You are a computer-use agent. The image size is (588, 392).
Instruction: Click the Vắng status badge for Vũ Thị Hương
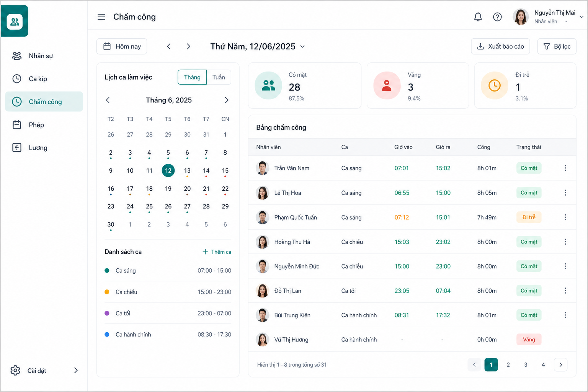coord(529,340)
